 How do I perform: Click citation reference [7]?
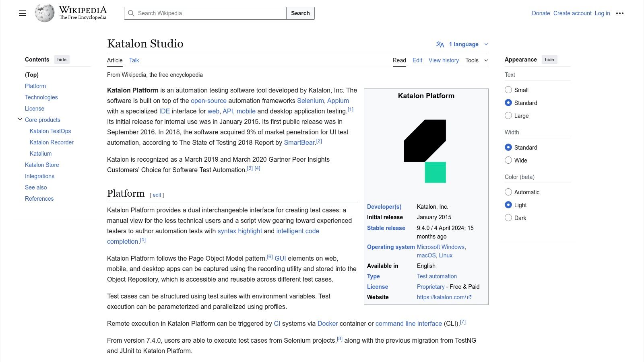[x=463, y=322]
